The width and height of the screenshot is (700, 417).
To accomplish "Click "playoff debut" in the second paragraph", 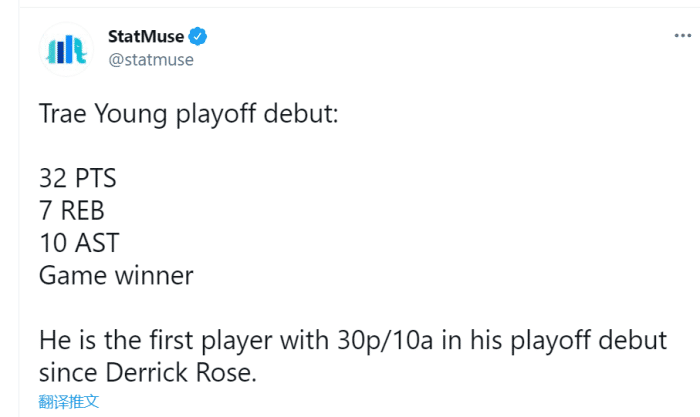I will (x=580, y=340).
